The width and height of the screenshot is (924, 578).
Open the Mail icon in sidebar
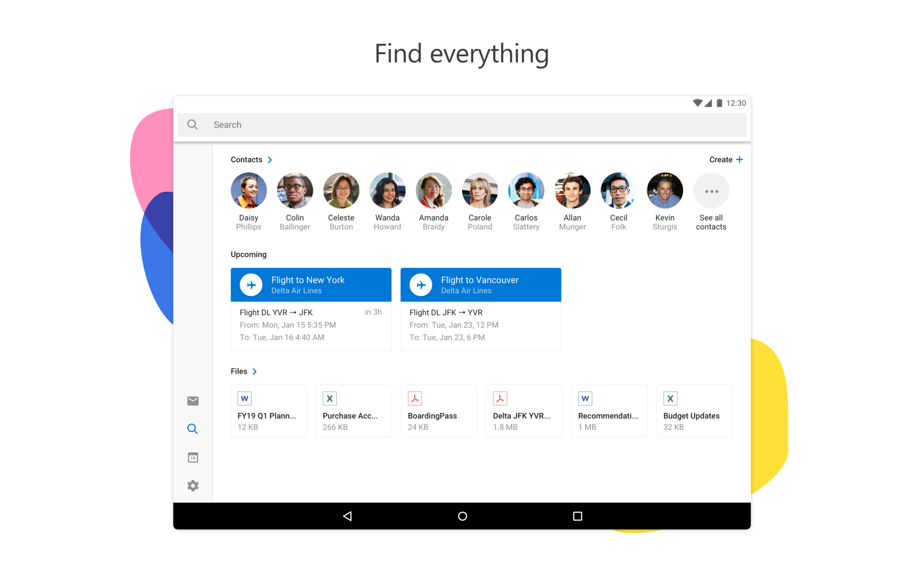[x=193, y=401]
